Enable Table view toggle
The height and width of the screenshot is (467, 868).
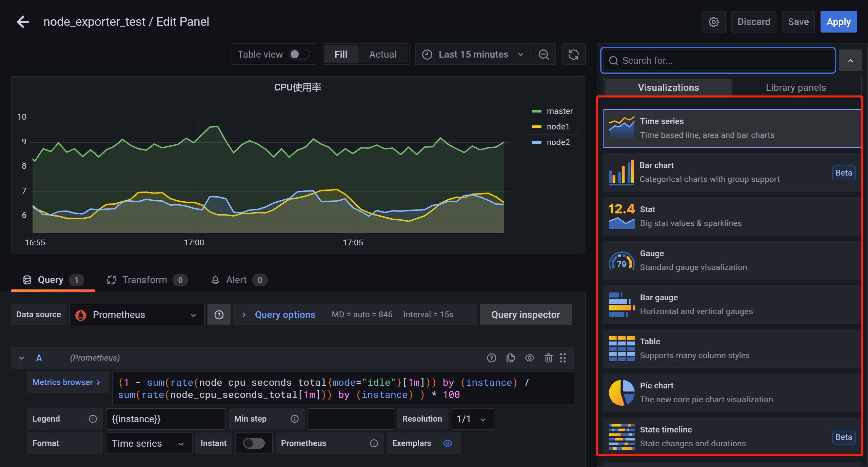[x=299, y=54]
